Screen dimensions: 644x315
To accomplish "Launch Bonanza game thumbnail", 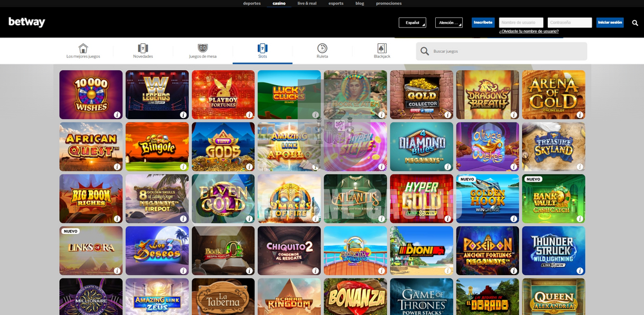I will pos(355,297).
